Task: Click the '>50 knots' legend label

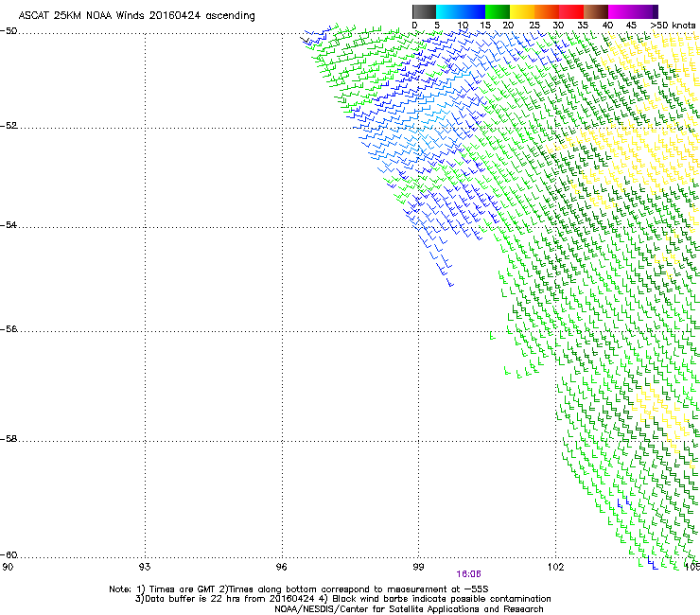Action: 673,26
